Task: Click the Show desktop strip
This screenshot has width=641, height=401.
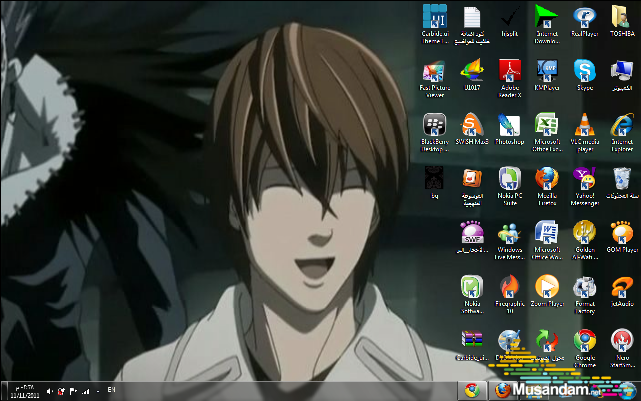Action: coord(4,391)
